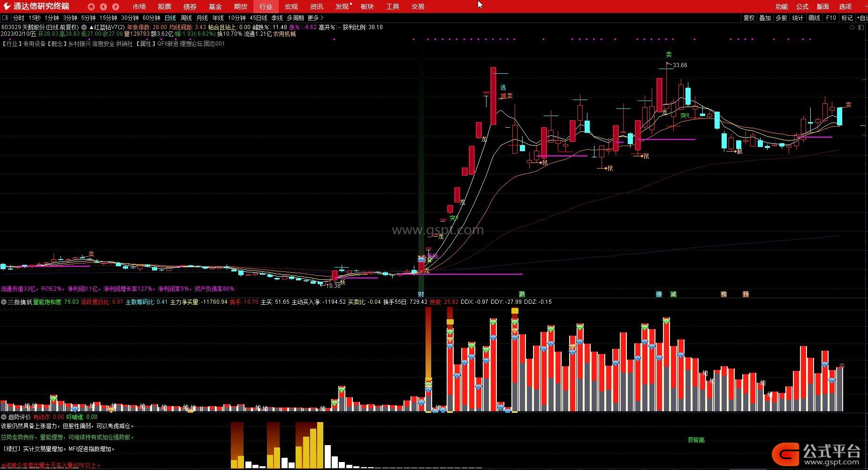This screenshot has height=470, width=868.
Task: Switch to 1分钟 period
Action: [52, 18]
